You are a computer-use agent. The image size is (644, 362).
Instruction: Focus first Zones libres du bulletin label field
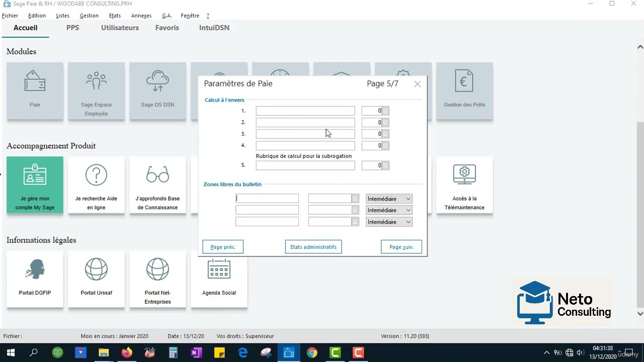267,199
